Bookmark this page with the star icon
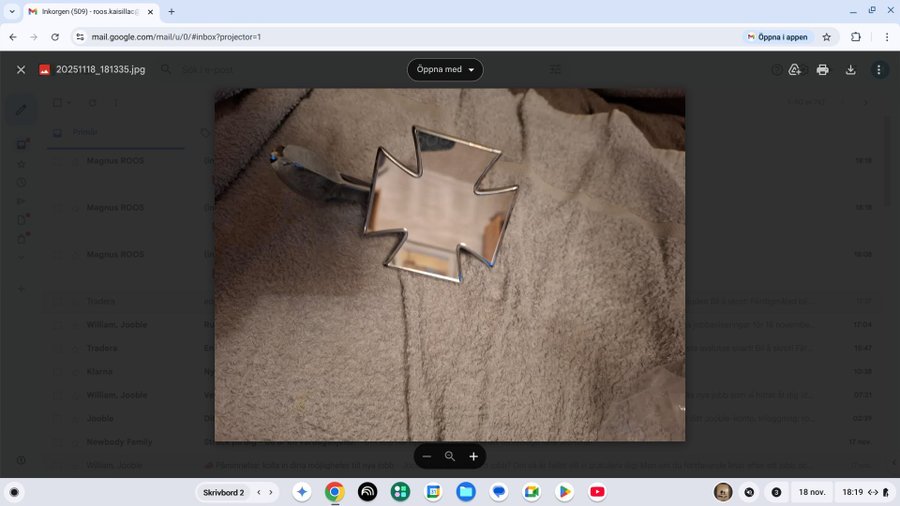The width and height of the screenshot is (900, 506). (827, 37)
